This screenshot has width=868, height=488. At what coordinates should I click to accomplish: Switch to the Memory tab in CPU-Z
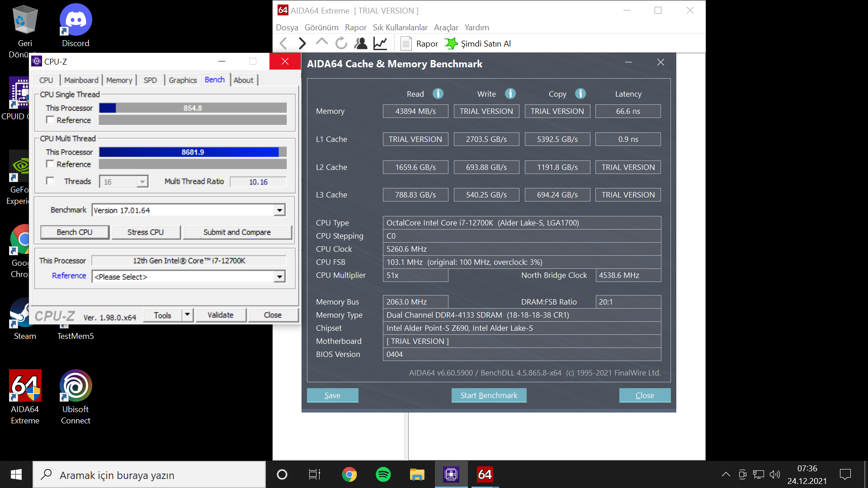pos(119,80)
